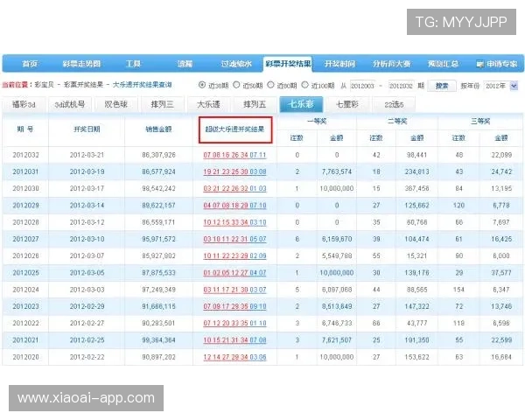Viewport: 525px width, 420px height.
Task: Select the 近100期 radio button
Action: click(304, 85)
